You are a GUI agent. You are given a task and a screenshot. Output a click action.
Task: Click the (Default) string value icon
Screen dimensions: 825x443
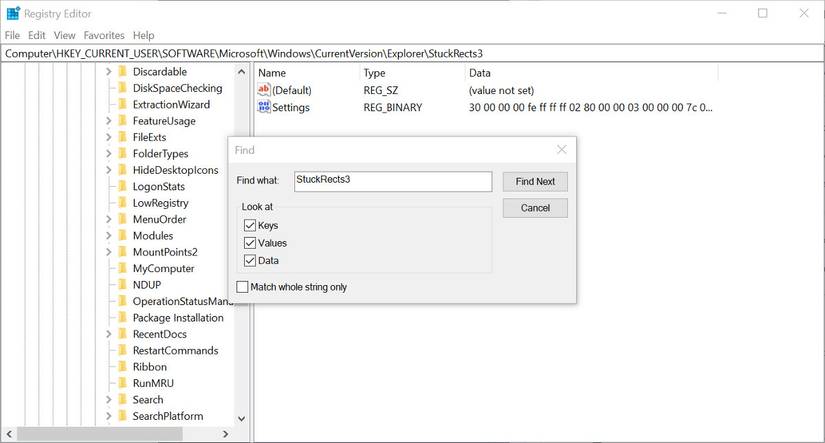[x=265, y=90]
